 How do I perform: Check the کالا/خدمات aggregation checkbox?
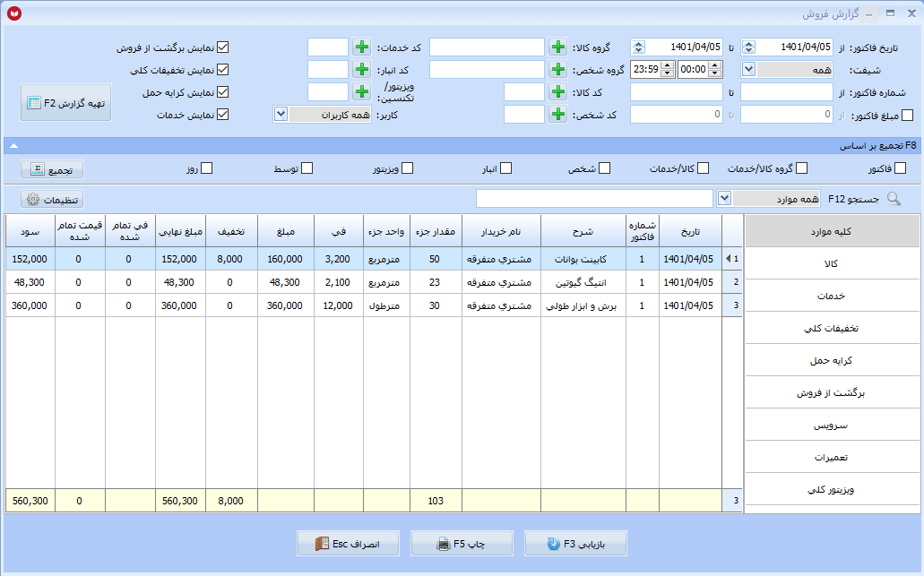click(x=703, y=168)
